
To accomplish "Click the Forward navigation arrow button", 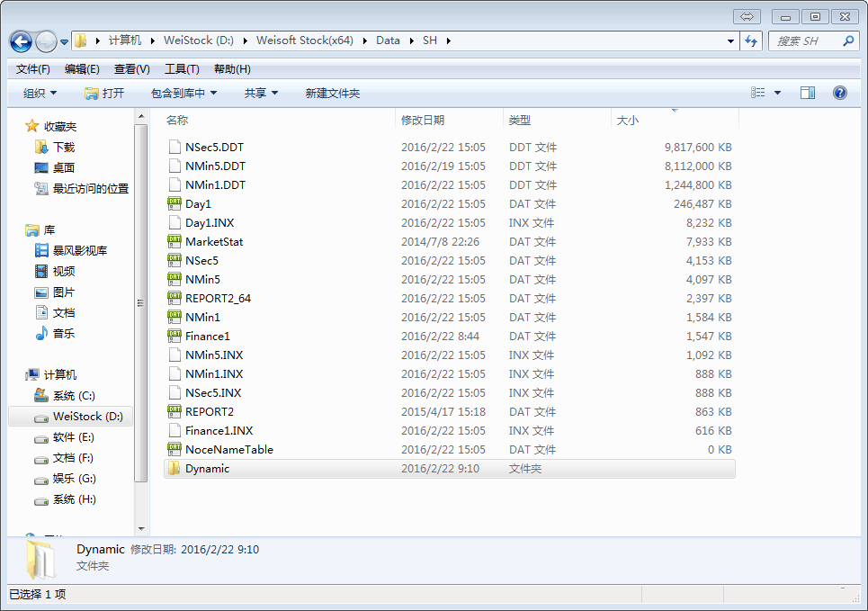I will pyautogui.click(x=46, y=41).
